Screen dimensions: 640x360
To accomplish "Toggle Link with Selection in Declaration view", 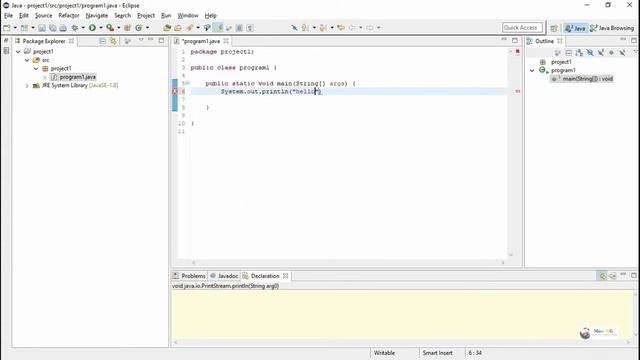I will pyautogui.click(x=602, y=276).
